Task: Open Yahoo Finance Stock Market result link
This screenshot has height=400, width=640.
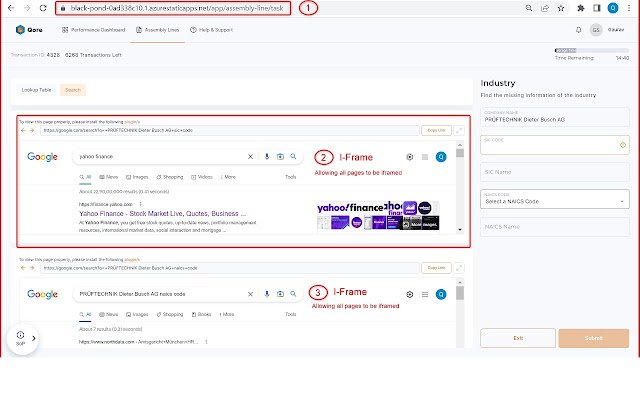Action: coord(162,213)
